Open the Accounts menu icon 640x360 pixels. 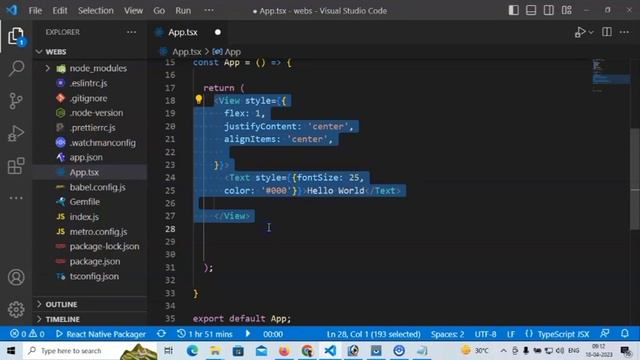coord(16,278)
